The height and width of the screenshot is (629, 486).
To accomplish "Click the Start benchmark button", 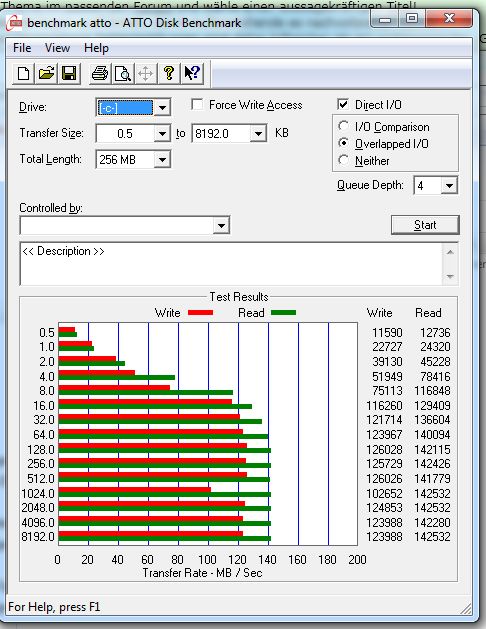I will [425, 225].
